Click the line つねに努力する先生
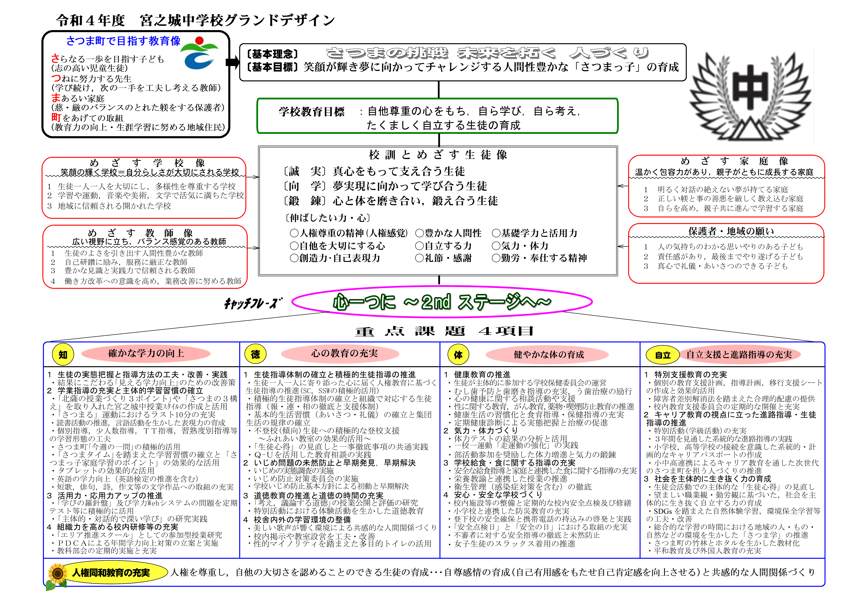Image resolution: width=868 pixels, height=614 pixels. (x=91, y=79)
